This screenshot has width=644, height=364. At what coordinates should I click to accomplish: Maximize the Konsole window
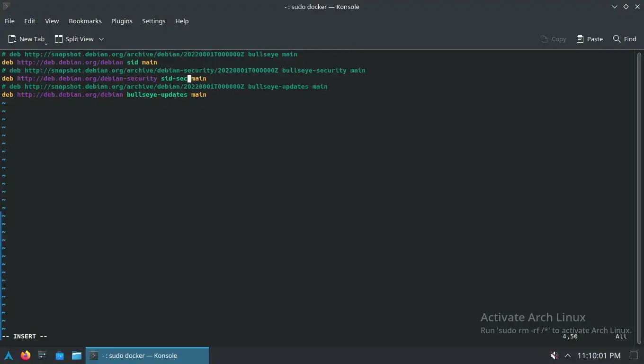(x=626, y=7)
